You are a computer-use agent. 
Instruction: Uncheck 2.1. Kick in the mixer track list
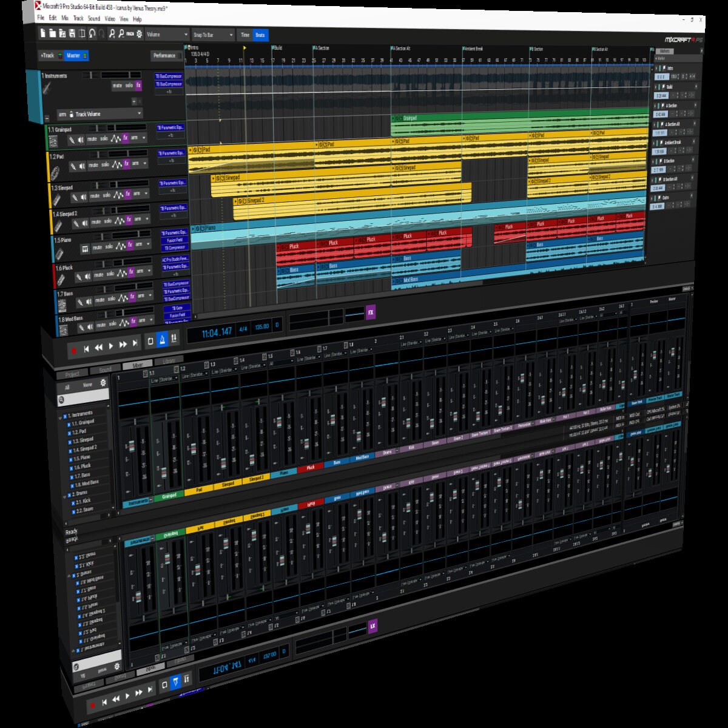tap(72, 503)
